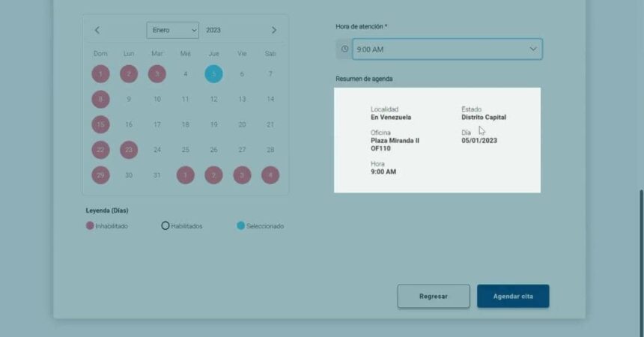Select the highlighted day 5 in calendar
Image resolution: width=644 pixels, height=337 pixels.
click(x=213, y=74)
